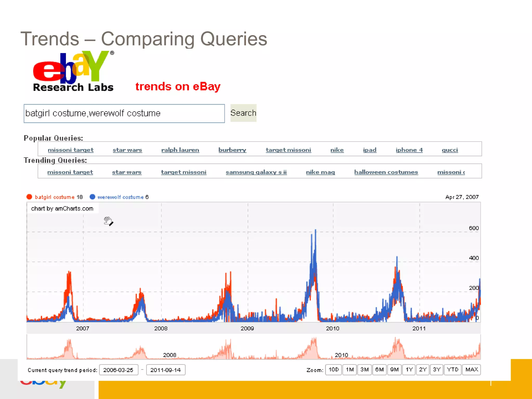The image size is (532, 399).
Task: Open popular query 'ralph lauren'
Action: [180, 150]
